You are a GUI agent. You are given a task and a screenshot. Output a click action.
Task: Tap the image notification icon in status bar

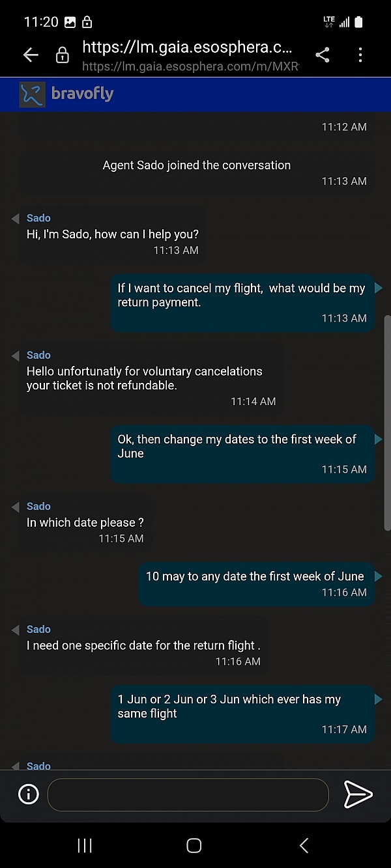(x=70, y=22)
